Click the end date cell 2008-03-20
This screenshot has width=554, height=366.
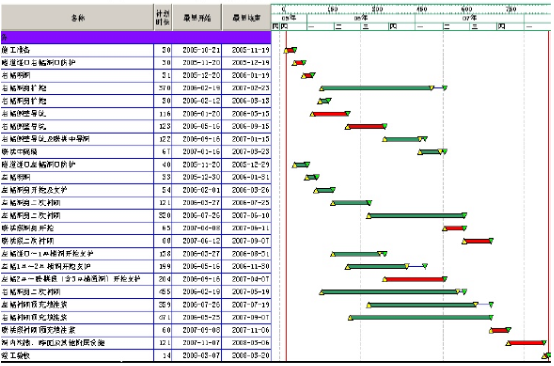click(x=247, y=355)
